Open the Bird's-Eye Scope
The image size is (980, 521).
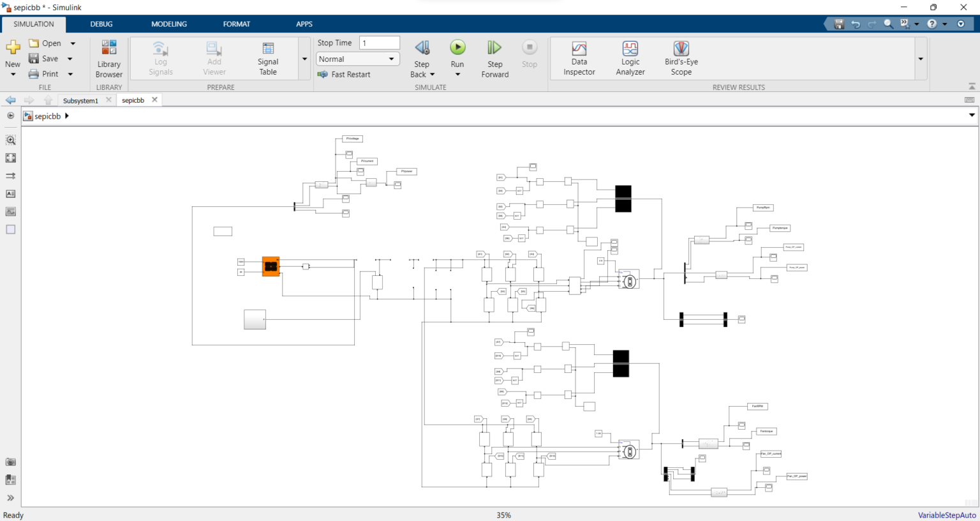pos(681,59)
